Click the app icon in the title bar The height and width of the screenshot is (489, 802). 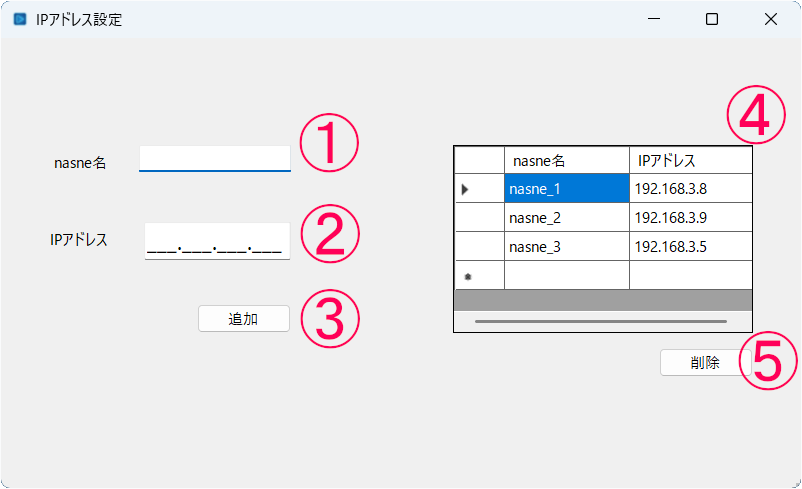click(x=19, y=19)
